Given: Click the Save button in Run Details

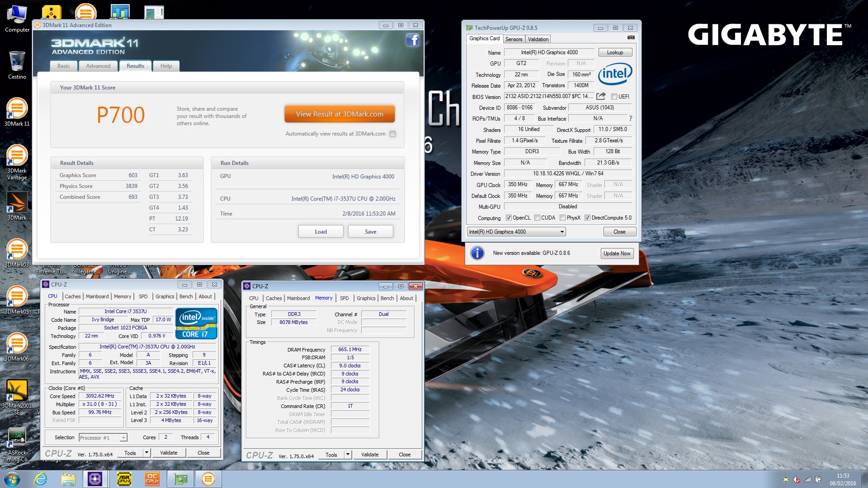Looking at the screenshot, I should tap(370, 232).
